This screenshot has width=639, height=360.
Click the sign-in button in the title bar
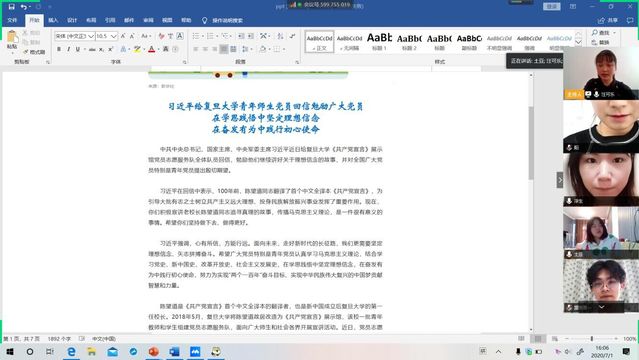pos(552,7)
